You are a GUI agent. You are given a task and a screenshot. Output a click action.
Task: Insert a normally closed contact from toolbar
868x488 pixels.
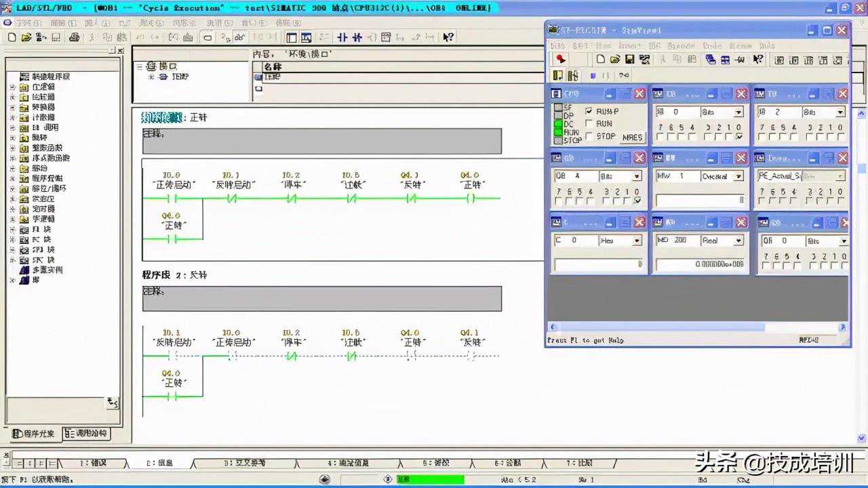point(357,37)
